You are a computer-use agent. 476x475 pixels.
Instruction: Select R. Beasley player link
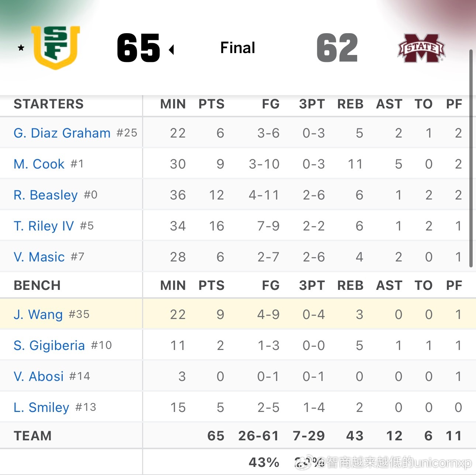click(x=46, y=195)
